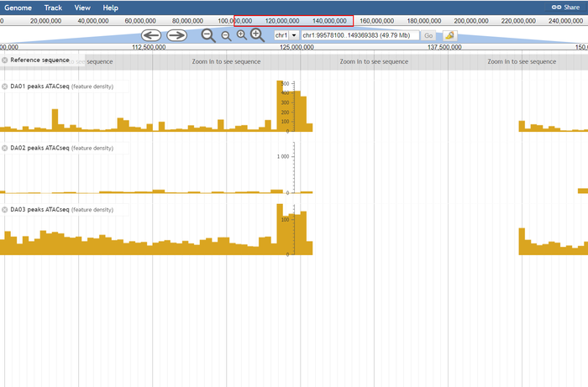Expand the View menu
588x387 pixels.
[x=82, y=7]
